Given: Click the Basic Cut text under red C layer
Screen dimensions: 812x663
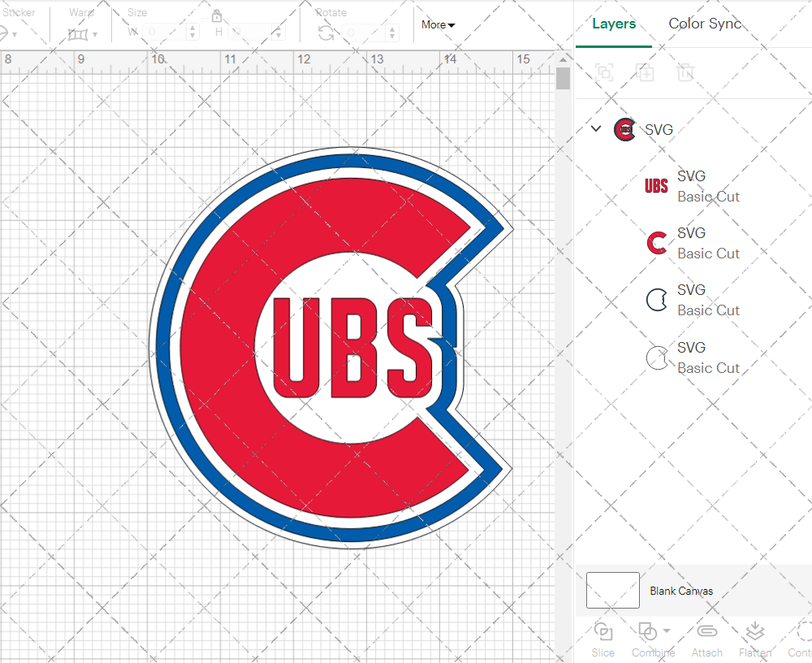Looking at the screenshot, I should pyautogui.click(x=708, y=253).
